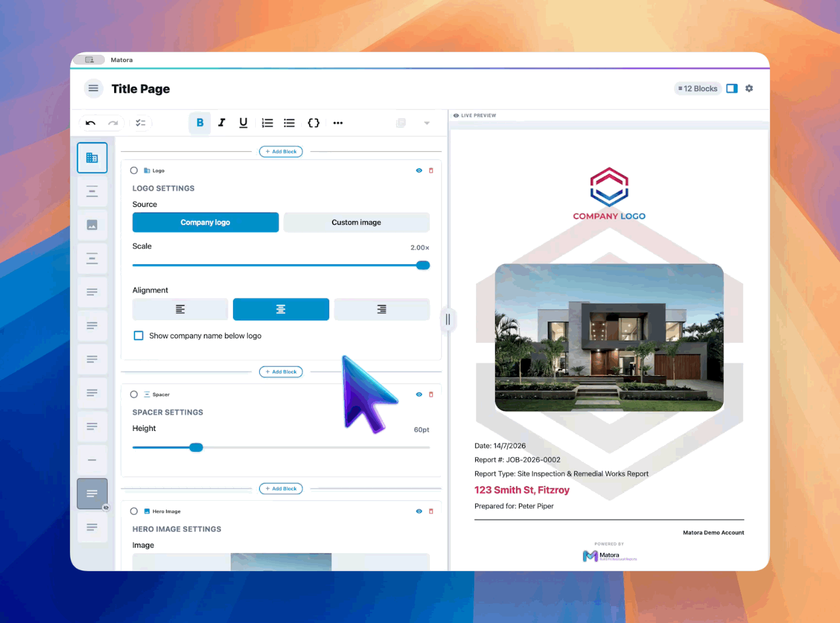Open the hamburger menu beside Title Page
840x623 pixels.
[x=93, y=89]
